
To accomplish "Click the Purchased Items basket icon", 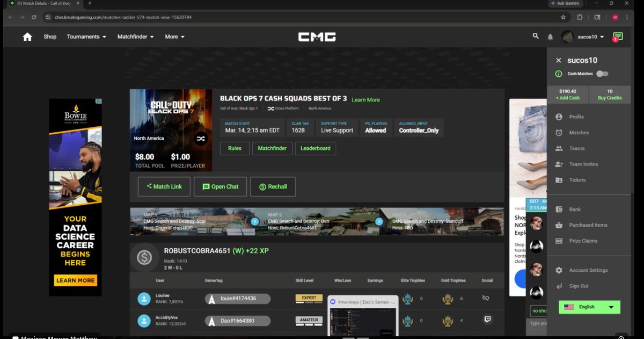I will click(x=559, y=225).
